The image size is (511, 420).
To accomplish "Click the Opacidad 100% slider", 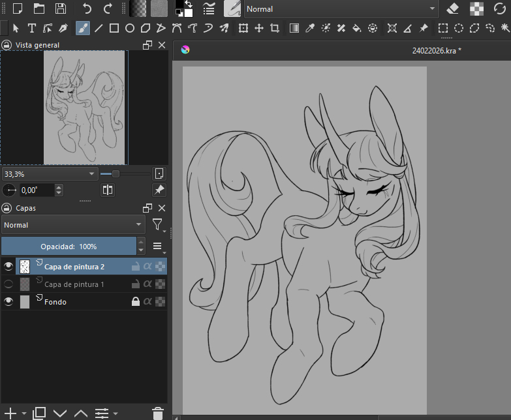I will [x=69, y=247].
